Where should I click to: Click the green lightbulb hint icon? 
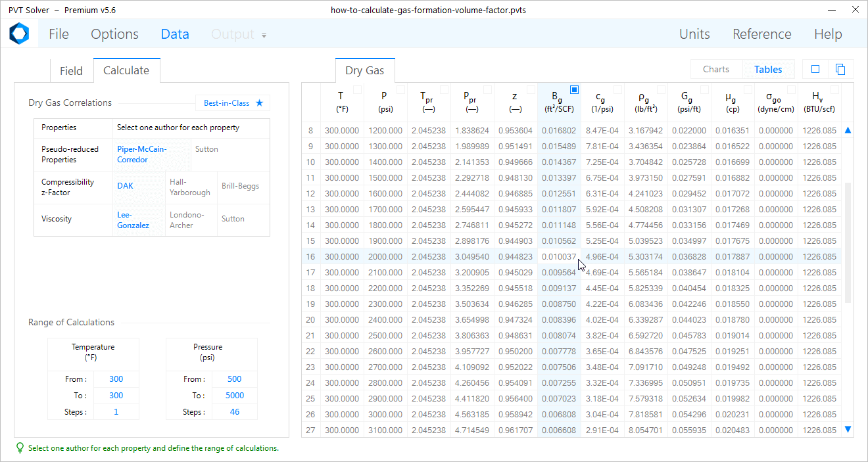(20, 448)
